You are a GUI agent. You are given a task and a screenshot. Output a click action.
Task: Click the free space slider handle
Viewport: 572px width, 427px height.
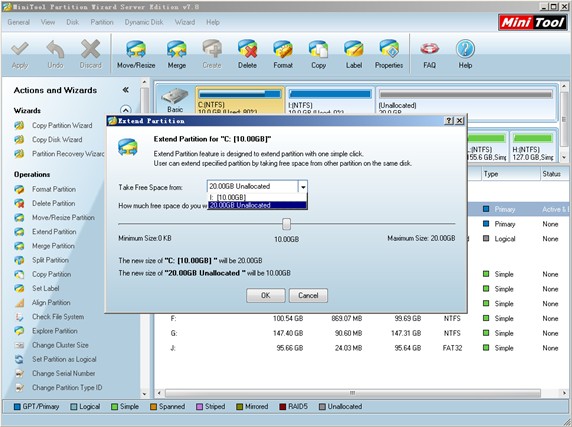tap(287, 224)
